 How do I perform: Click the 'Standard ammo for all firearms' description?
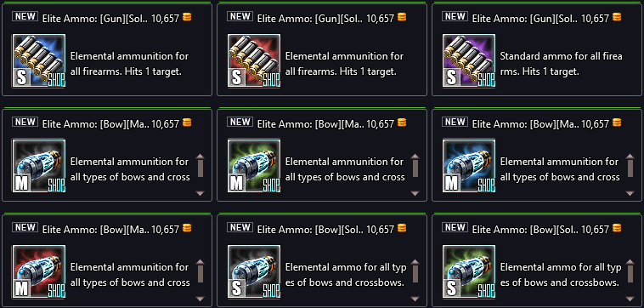pos(561,64)
